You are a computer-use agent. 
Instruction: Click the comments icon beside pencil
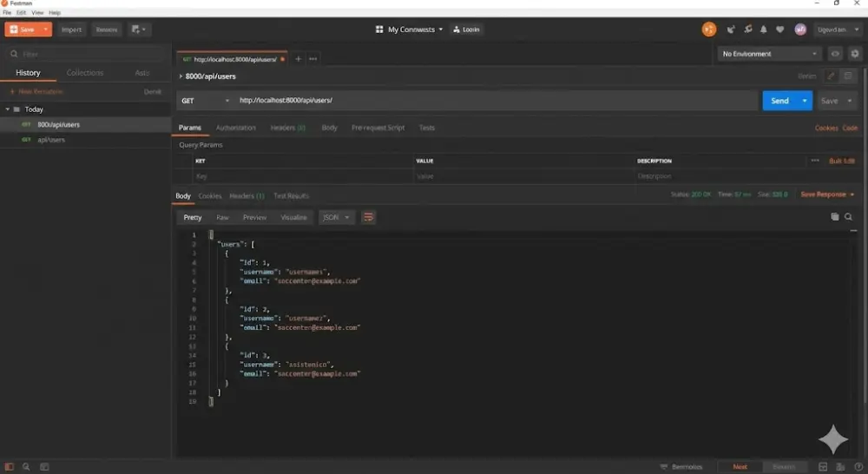pyautogui.click(x=847, y=76)
